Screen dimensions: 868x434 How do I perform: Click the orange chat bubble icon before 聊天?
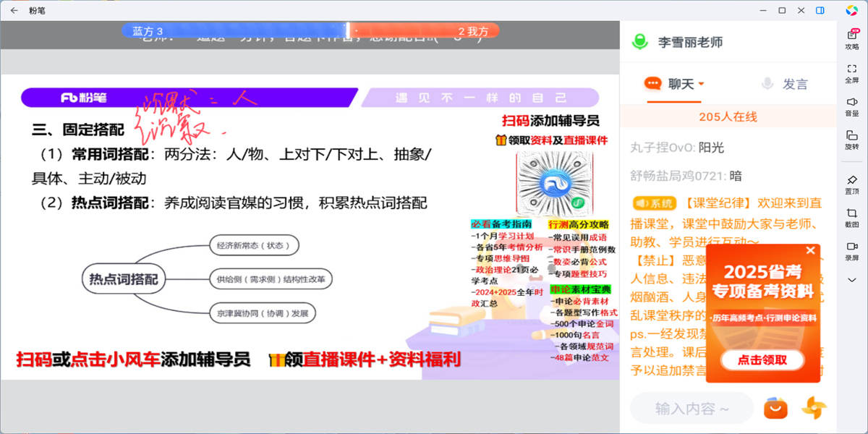(x=651, y=84)
